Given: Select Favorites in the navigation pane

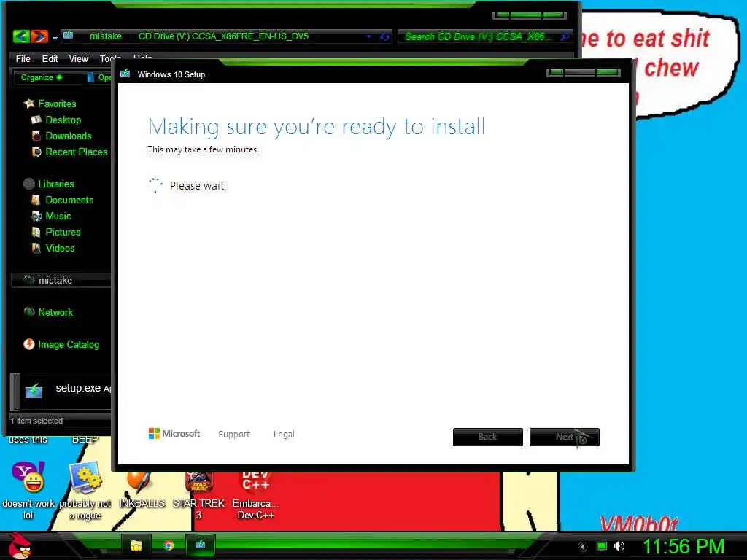Looking at the screenshot, I should tap(57, 104).
